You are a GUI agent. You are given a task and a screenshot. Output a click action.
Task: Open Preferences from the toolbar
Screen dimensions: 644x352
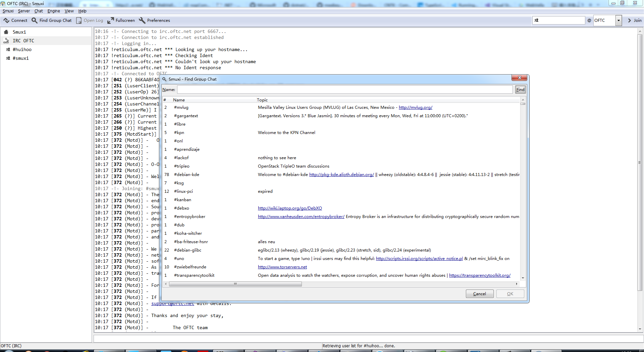point(142,20)
